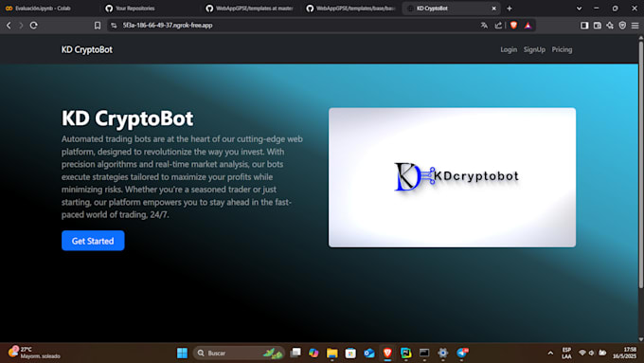Open File Explorer from taskbar
The width and height of the screenshot is (644, 363).
click(x=331, y=353)
